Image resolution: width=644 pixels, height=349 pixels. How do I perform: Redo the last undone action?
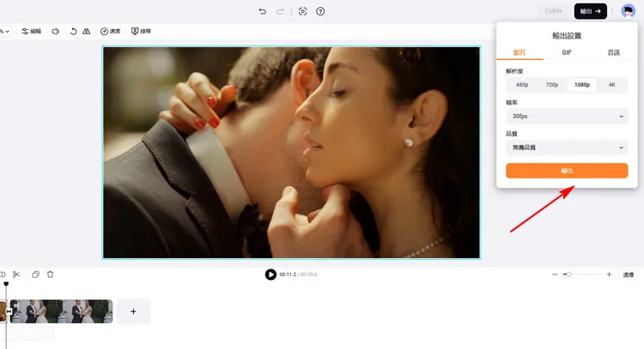[x=280, y=11]
